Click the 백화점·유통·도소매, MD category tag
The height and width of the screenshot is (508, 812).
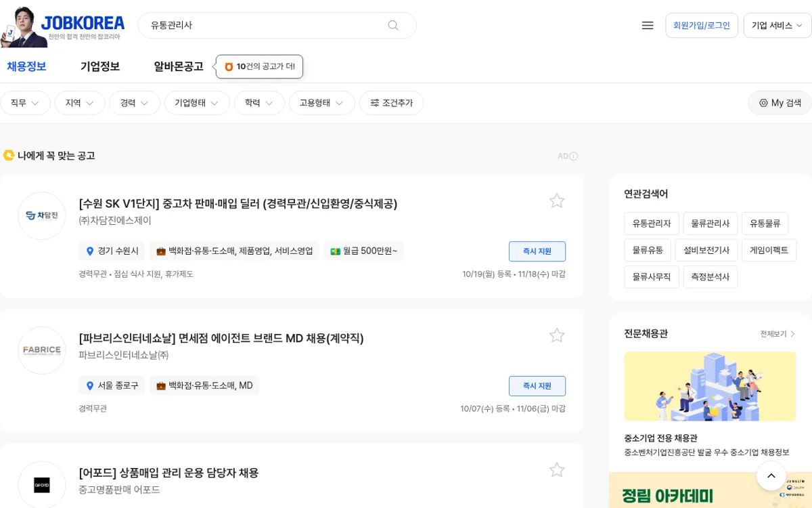[x=204, y=386]
